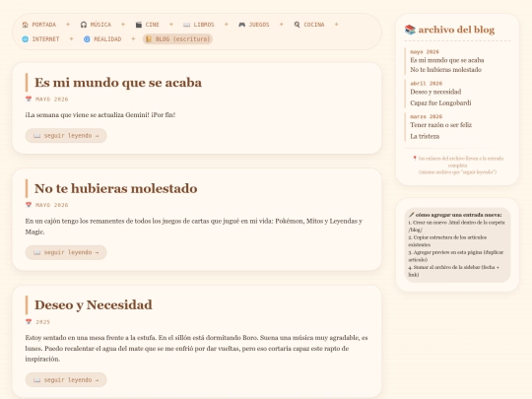Click step 3 Agregar preview en esta página
This screenshot has height=399, width=532.
coord(456,256)
